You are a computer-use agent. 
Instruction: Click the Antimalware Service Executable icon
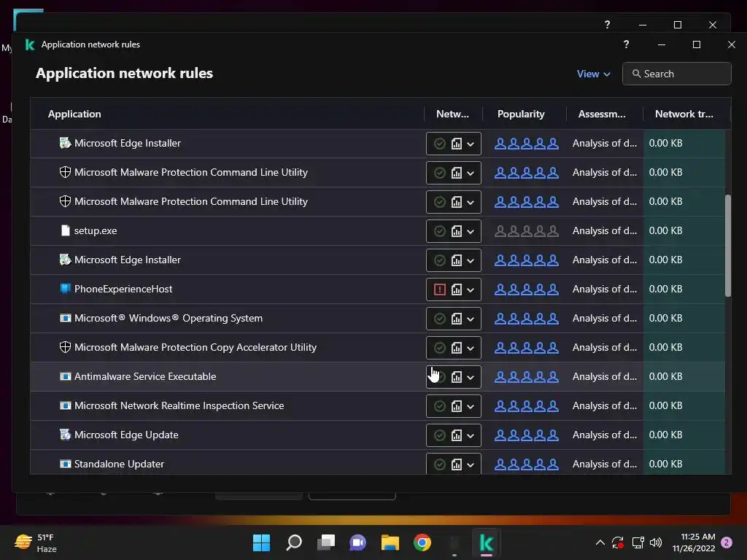coord(65,376)
